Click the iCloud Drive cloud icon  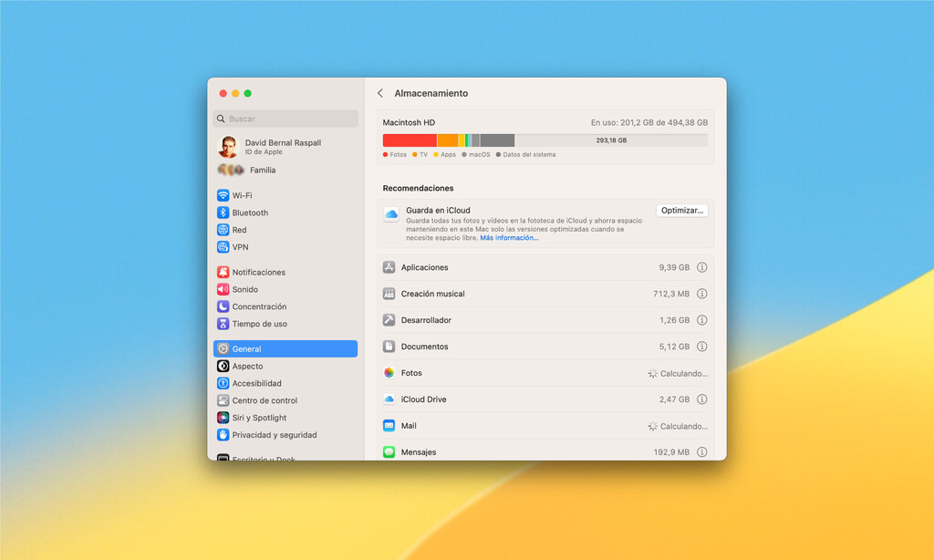click(389, 399)
